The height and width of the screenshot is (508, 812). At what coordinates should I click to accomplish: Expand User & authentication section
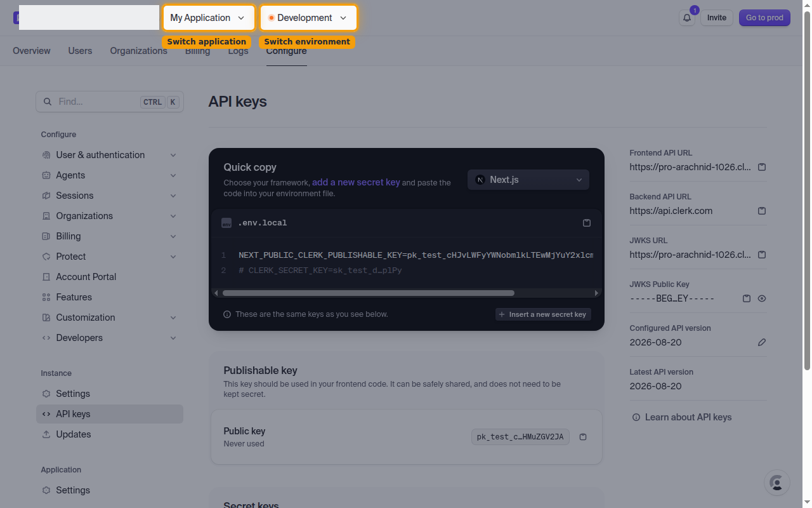[x=110, y=155]
